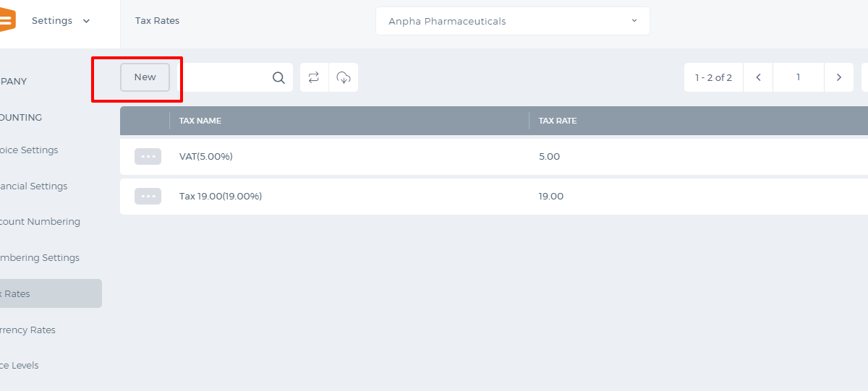Click the orange app logo icon
The height and width of the screenshot is (391, 868).
[x=7, y=20]
